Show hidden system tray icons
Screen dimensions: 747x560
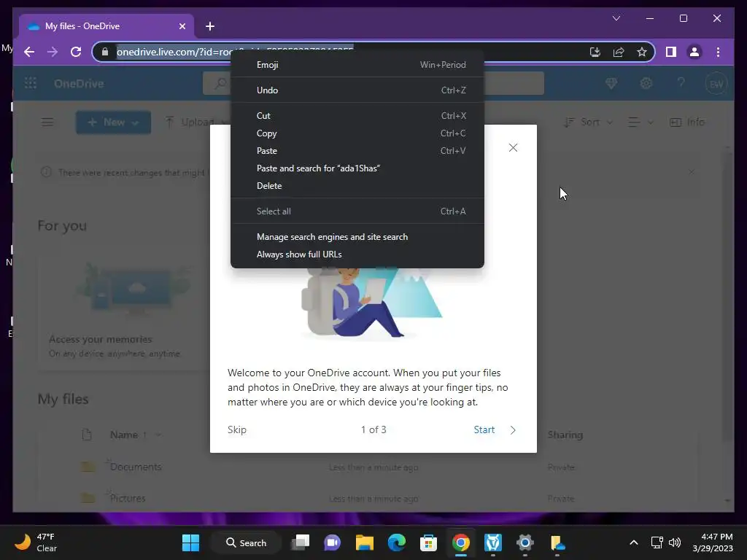(634, 542)
